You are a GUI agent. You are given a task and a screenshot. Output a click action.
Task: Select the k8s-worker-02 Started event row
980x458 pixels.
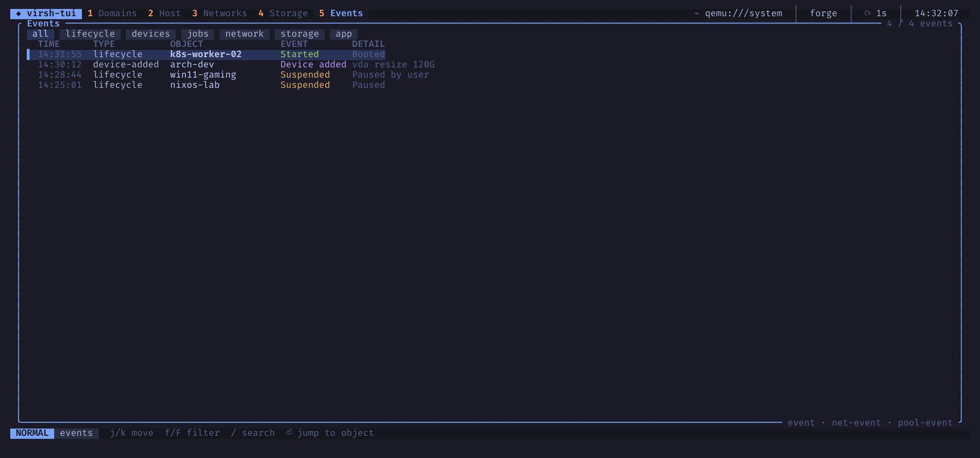click(206, 55)
